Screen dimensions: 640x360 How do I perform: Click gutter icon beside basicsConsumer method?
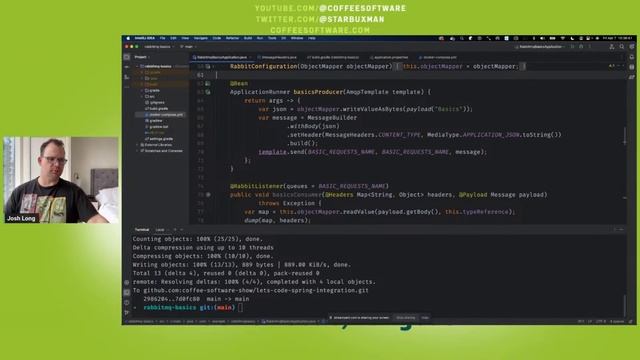(x=208, y=195)
